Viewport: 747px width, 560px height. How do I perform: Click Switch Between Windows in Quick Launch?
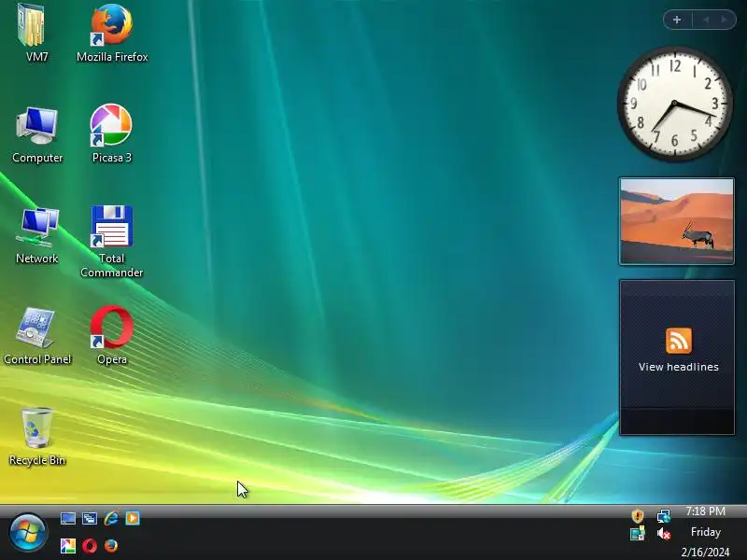point(89,518)
